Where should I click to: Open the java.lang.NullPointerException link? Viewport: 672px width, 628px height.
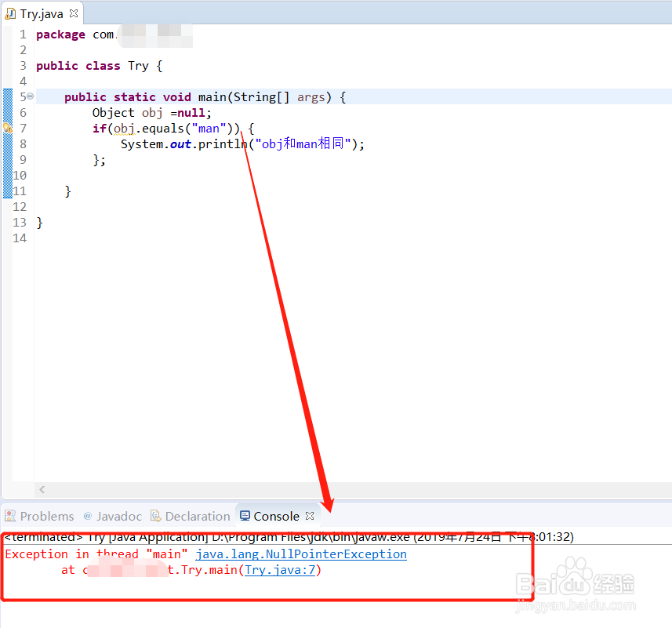[301, 554]
